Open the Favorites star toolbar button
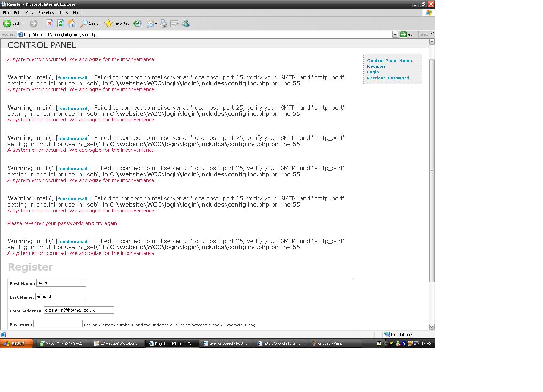 pyautogui.click(x=117, y=23)
